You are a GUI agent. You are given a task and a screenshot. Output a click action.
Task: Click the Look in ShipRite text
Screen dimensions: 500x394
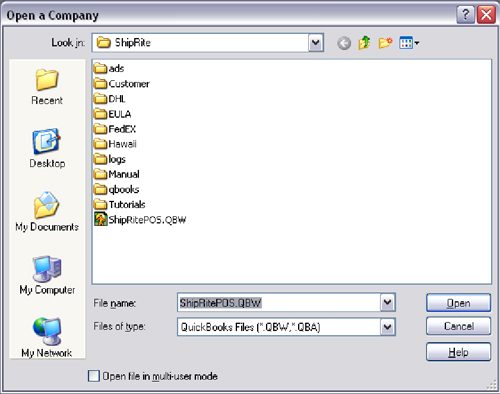tap(133, 43)
